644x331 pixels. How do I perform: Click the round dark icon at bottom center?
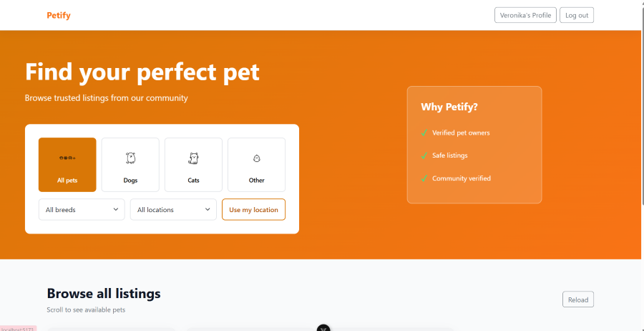323,328
